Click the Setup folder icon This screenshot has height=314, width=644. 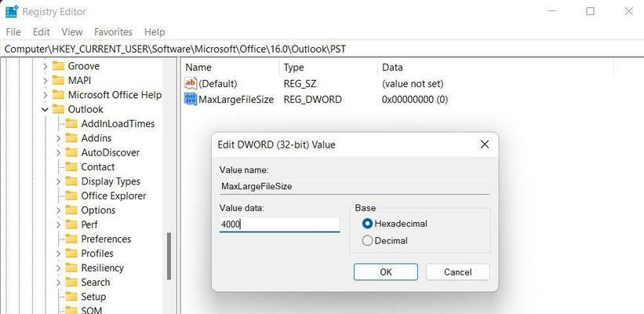point(71,296)
